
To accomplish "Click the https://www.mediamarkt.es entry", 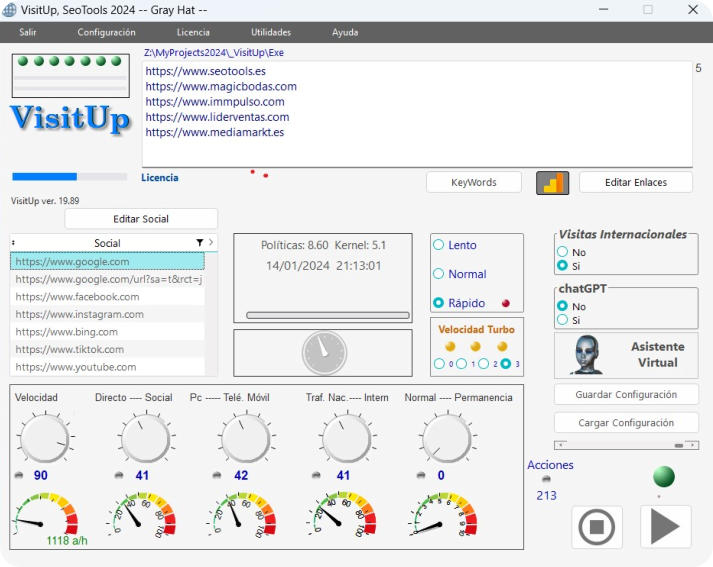I will click(215, 132).
